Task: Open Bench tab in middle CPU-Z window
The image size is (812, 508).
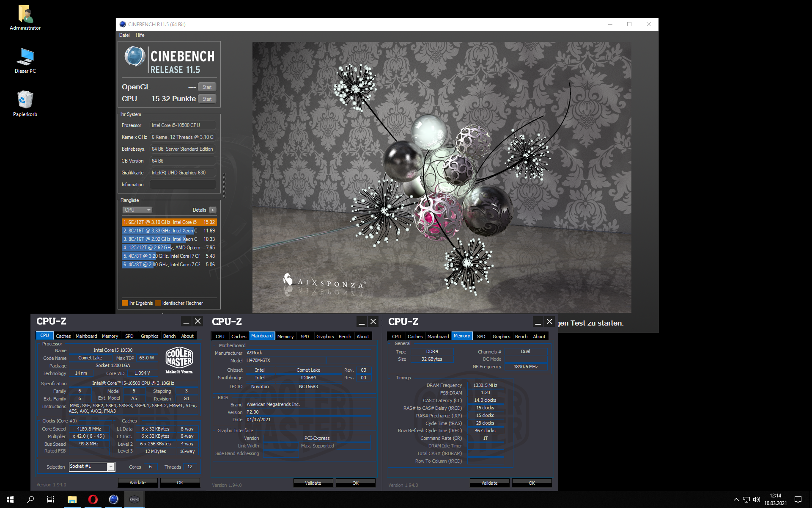Action: tap(345, 337)
